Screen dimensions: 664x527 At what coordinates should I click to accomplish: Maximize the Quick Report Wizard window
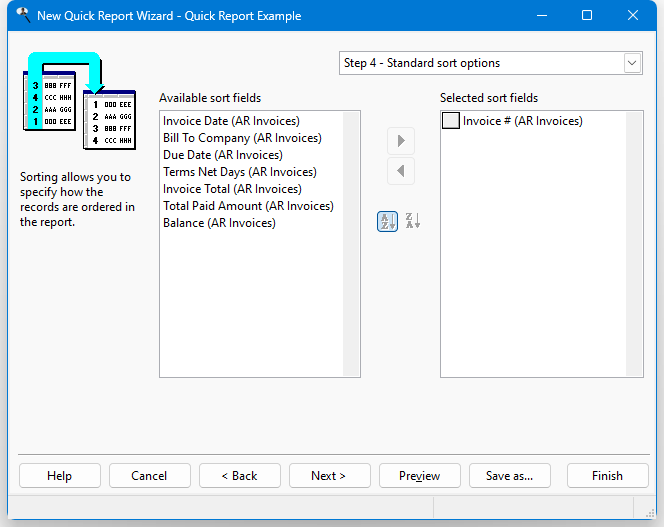pos(587,16)
